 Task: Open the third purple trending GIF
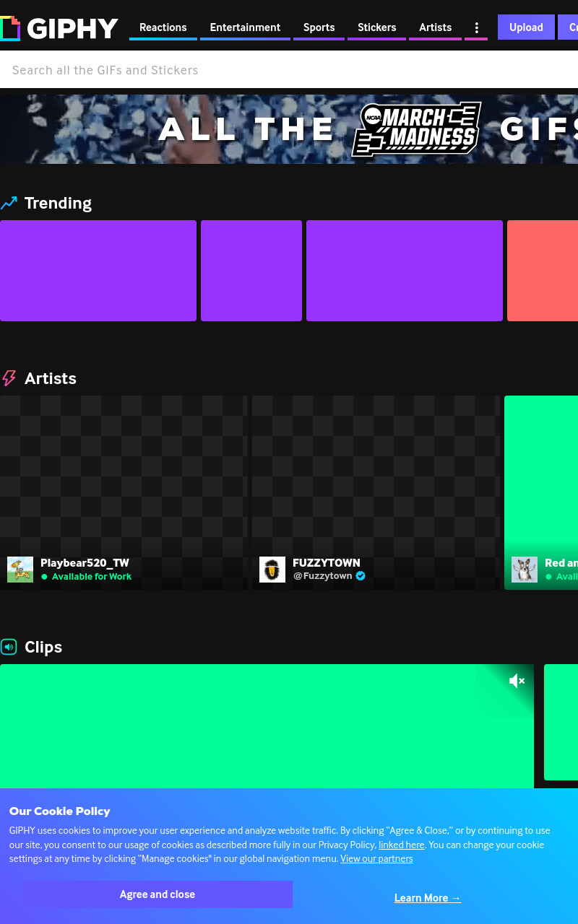click(x=405, y=271)
